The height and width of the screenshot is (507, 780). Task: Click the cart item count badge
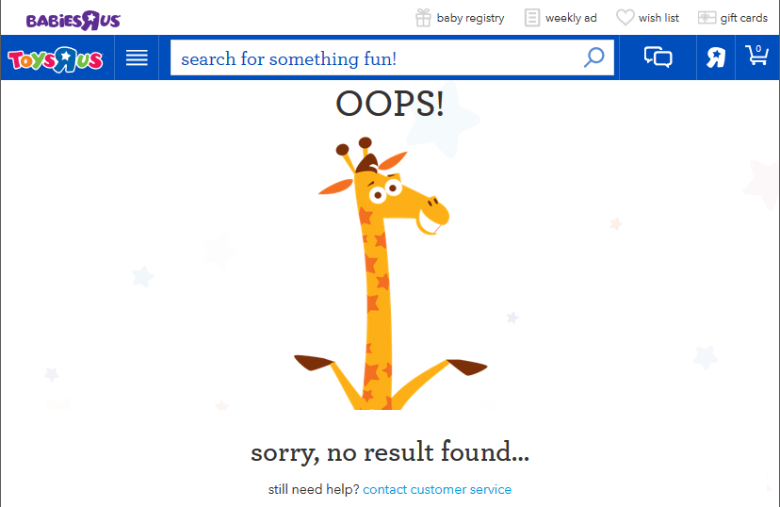(758, 49)
